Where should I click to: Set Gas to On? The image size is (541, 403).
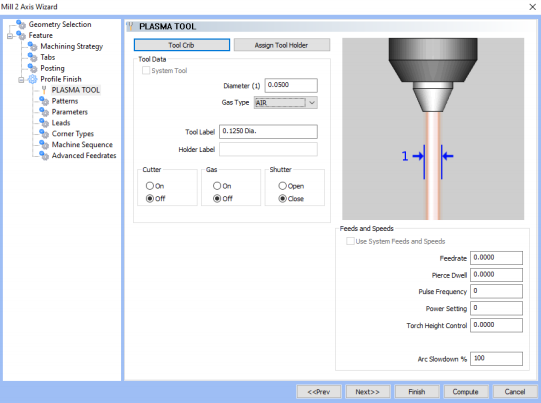[x=217, y=186]
